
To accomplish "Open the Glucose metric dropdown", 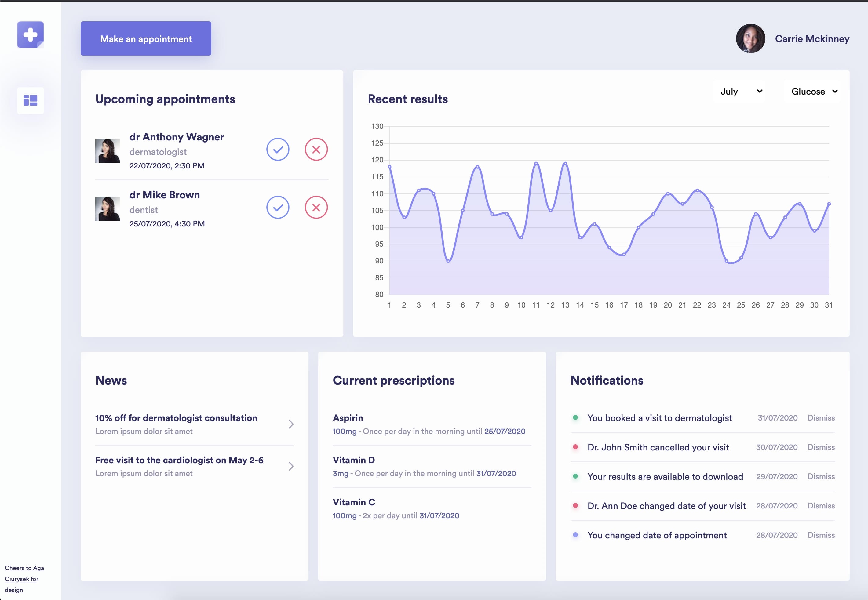I will coord(813,91).
